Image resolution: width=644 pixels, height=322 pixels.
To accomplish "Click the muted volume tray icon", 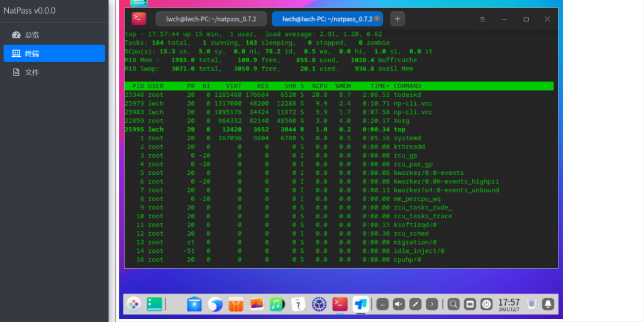I will click(399, 304).
